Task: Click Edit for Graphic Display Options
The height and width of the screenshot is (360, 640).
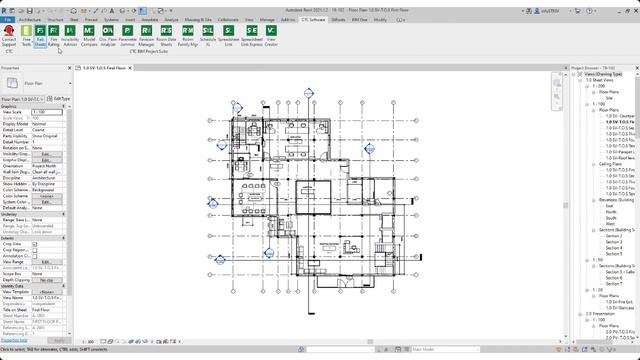Action: point(47,160)
